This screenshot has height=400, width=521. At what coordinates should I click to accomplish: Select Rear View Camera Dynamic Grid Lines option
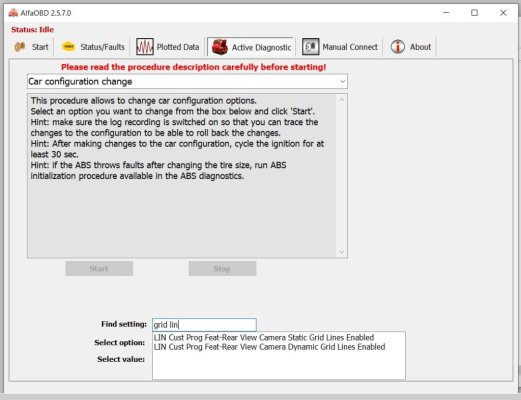tap(269, 347)
